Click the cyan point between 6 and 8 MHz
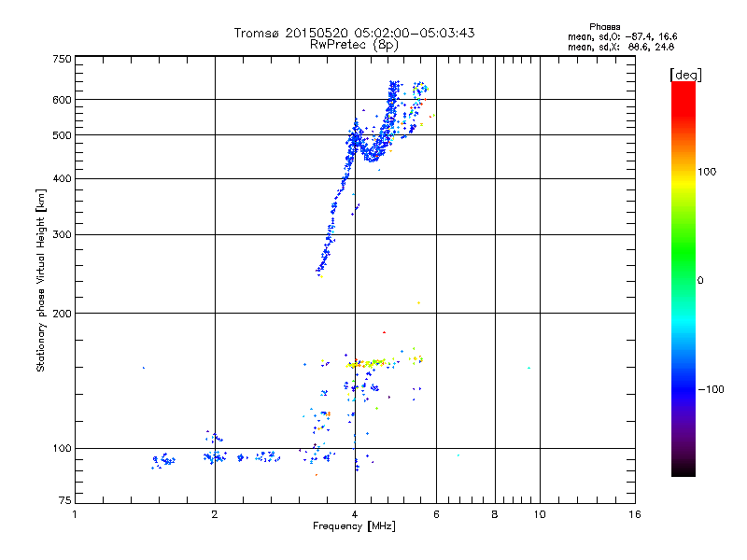747x560 pixels. click(458, 455)
